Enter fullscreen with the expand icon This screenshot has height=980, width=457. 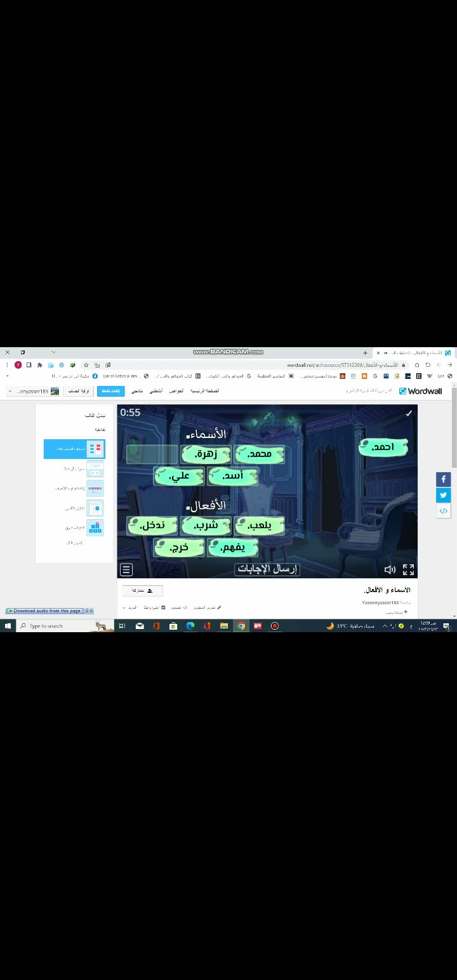coord(409,569)
